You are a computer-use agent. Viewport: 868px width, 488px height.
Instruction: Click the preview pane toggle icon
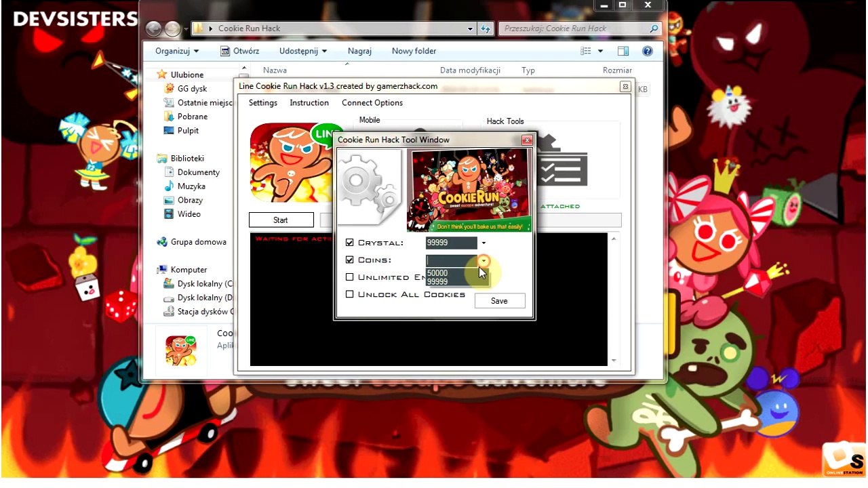click(623, 50)
